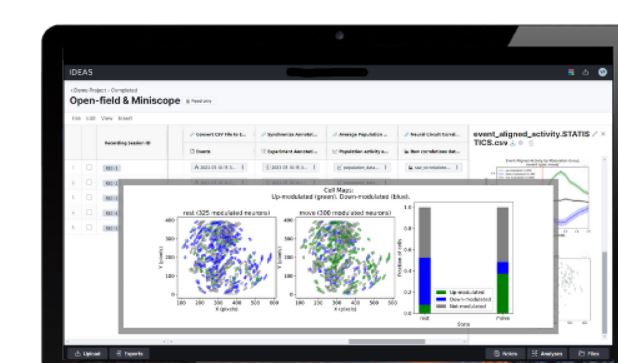618x363 pixels.
Task: Click the pencil edit icon beside STATISTICS.csv title
Action: [x=595, y=134]
